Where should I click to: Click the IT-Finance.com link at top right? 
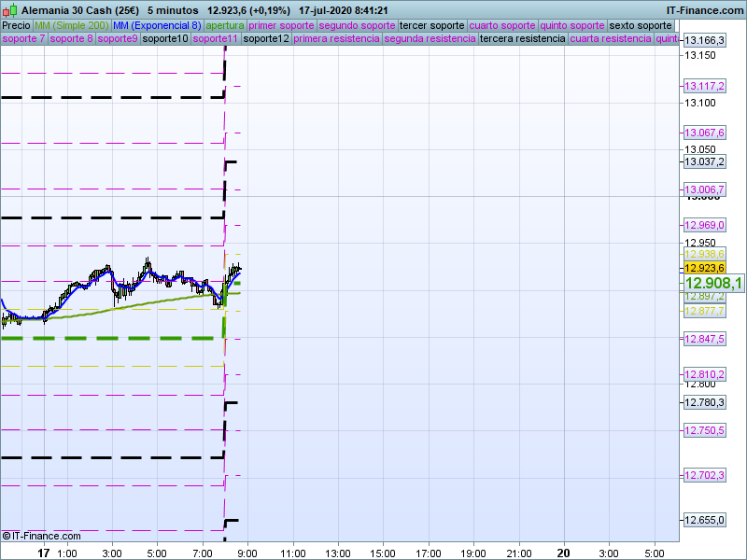(x=705, y=9)
